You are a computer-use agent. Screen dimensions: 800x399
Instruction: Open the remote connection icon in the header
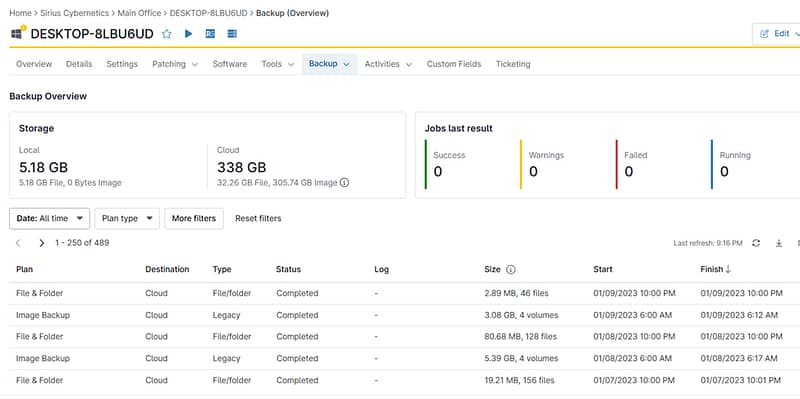click(210, 34)
